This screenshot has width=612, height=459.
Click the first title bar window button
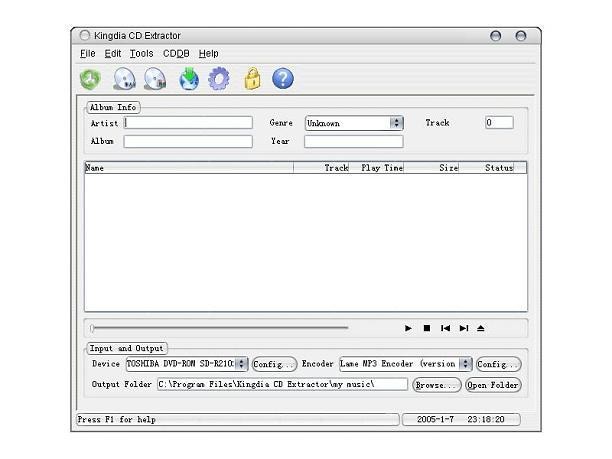click(x=496, y=36)
